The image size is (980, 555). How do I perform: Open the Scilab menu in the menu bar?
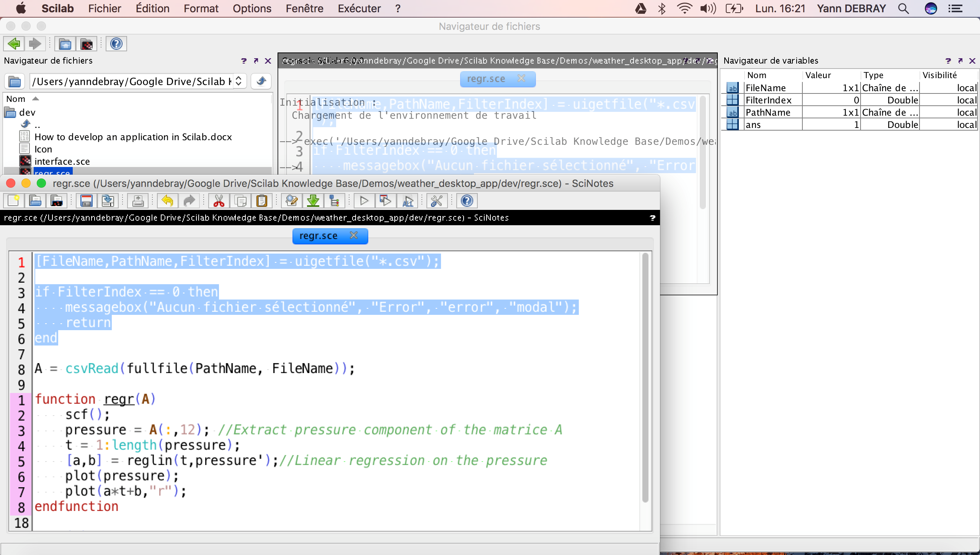click(57, 8)
